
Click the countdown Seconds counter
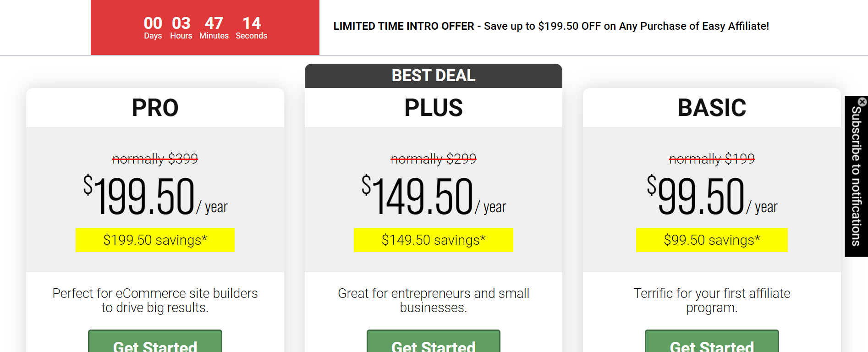click(251, 27)
